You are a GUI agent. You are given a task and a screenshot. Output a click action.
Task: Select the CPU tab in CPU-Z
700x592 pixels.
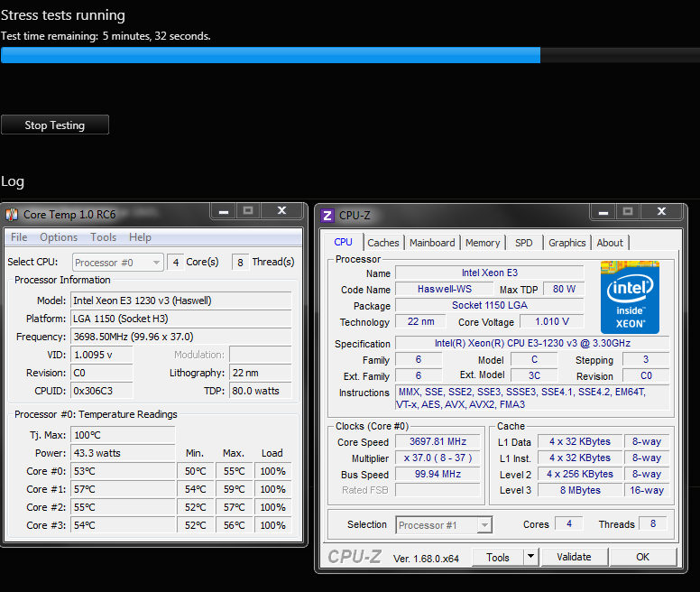[x=344, y=242]
